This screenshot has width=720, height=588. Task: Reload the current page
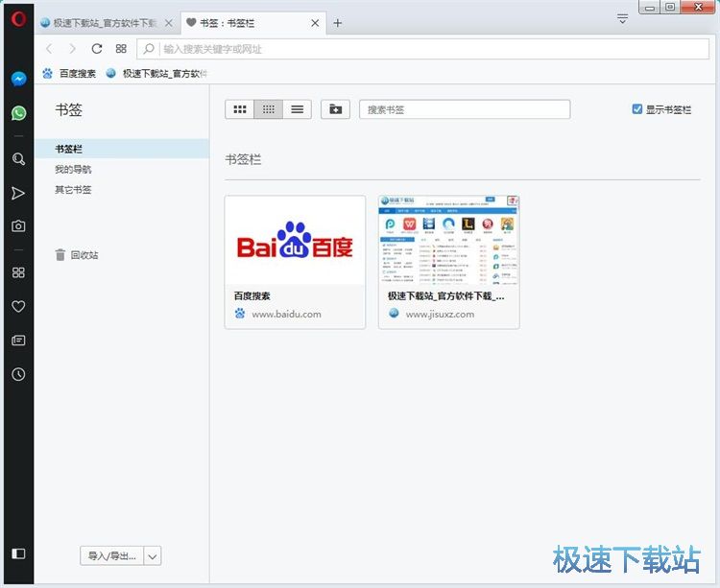pyautogui.click(x=96, y=49)
